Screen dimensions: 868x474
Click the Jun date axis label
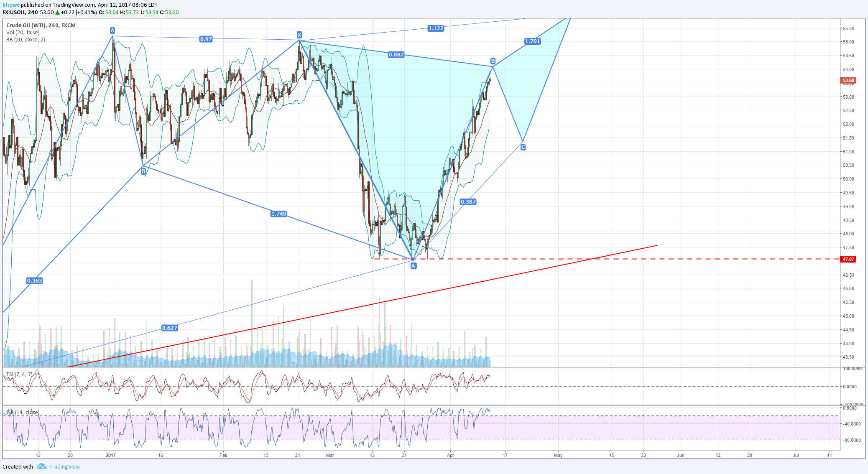pyautogui.click(x=681, y=455)
